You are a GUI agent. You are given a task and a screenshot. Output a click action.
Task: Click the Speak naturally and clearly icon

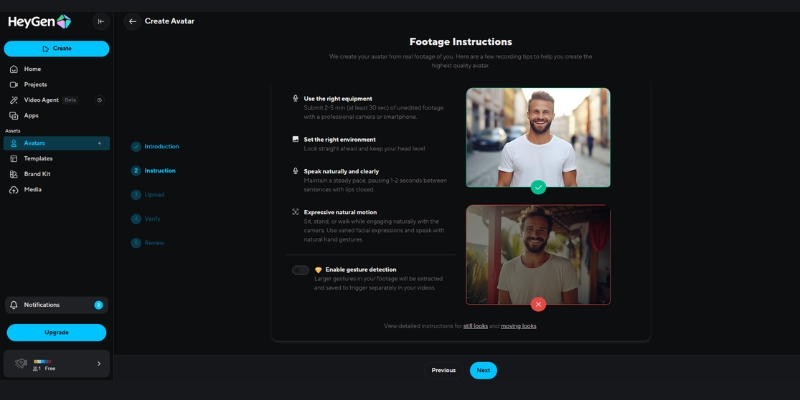point(295,171)
